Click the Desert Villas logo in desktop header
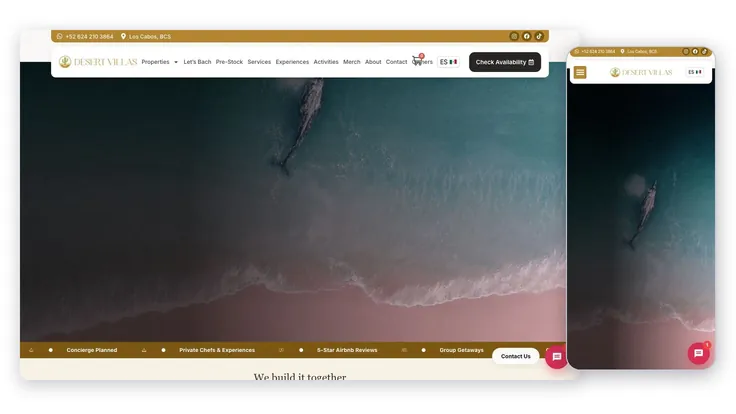 pyautogui.click(x=98, y=62)
